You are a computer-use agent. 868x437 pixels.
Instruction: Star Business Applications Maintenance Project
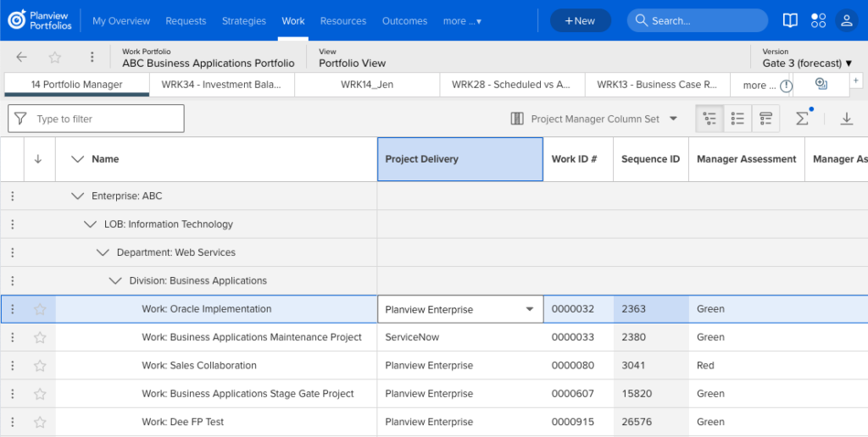coord(40,337)
